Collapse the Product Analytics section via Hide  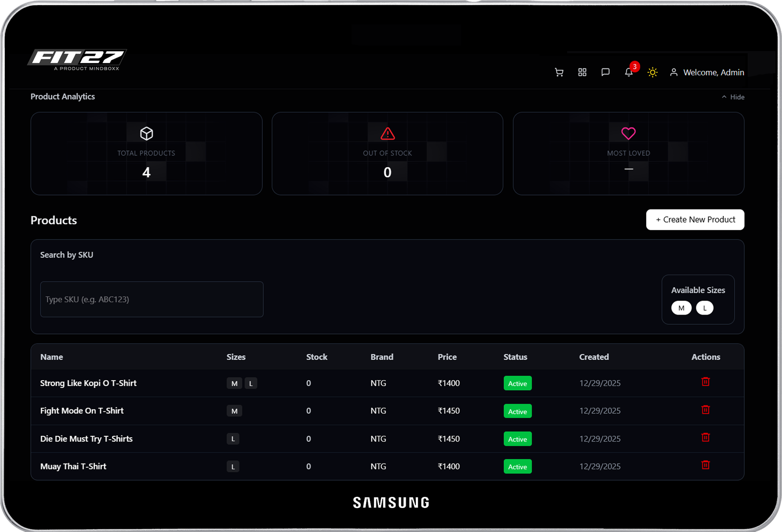pos(733,97)
